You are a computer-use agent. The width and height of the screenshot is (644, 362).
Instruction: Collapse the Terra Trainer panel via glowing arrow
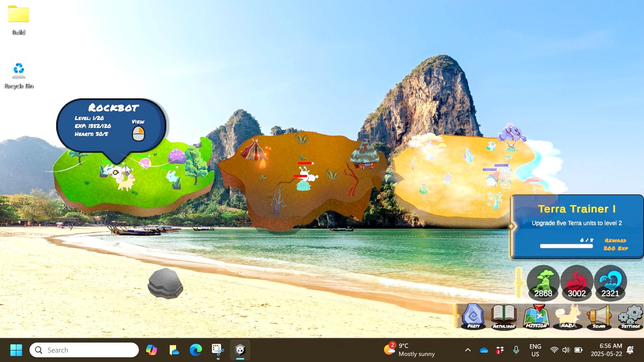pos(513,226)
